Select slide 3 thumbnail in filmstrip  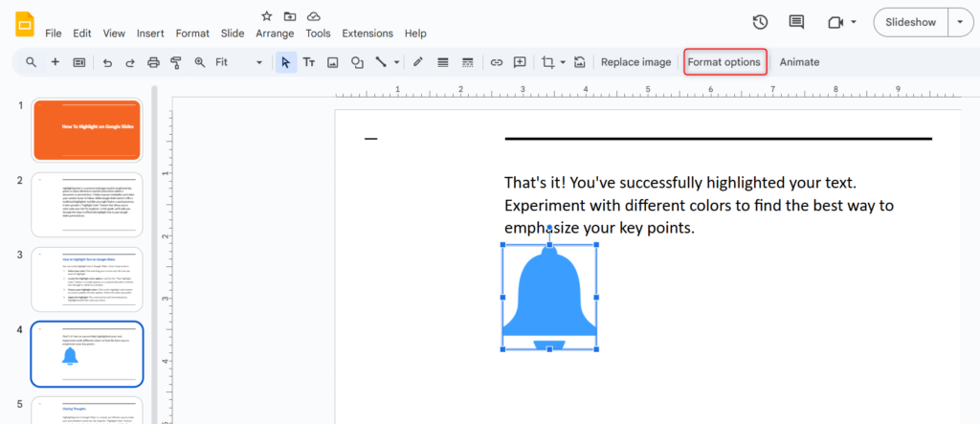coord(87,279)
